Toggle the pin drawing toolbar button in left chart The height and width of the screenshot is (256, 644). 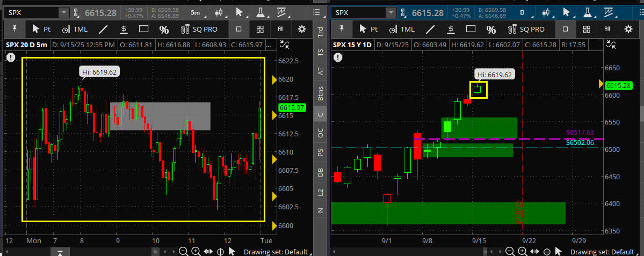tap(15, 30)
